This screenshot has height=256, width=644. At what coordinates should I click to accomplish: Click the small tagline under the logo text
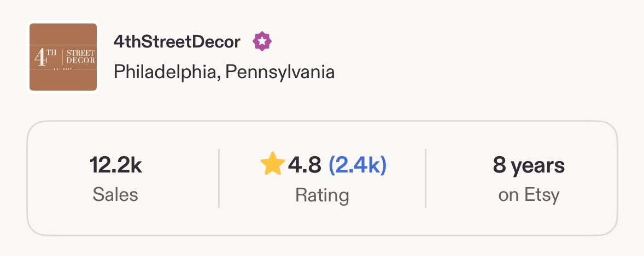[63, 69]
